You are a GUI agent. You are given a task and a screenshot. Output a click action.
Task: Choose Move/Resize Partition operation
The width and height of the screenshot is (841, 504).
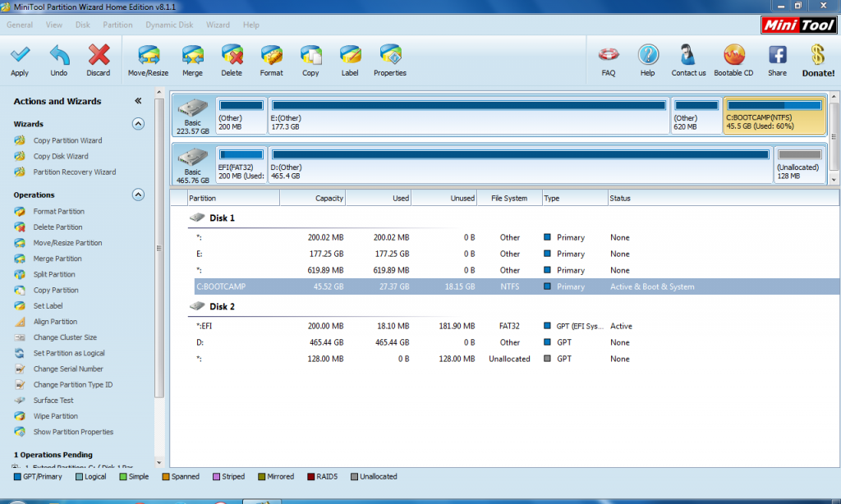click(x=67, y=243)
